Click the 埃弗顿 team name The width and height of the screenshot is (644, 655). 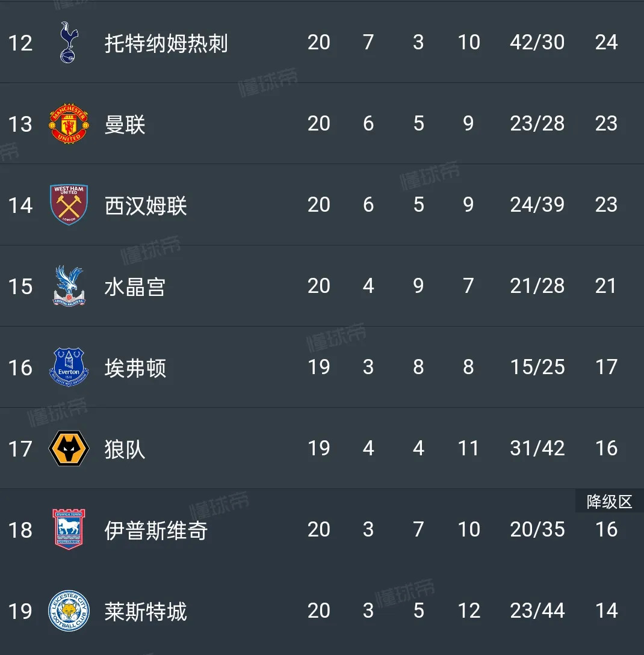pos(135,368)
